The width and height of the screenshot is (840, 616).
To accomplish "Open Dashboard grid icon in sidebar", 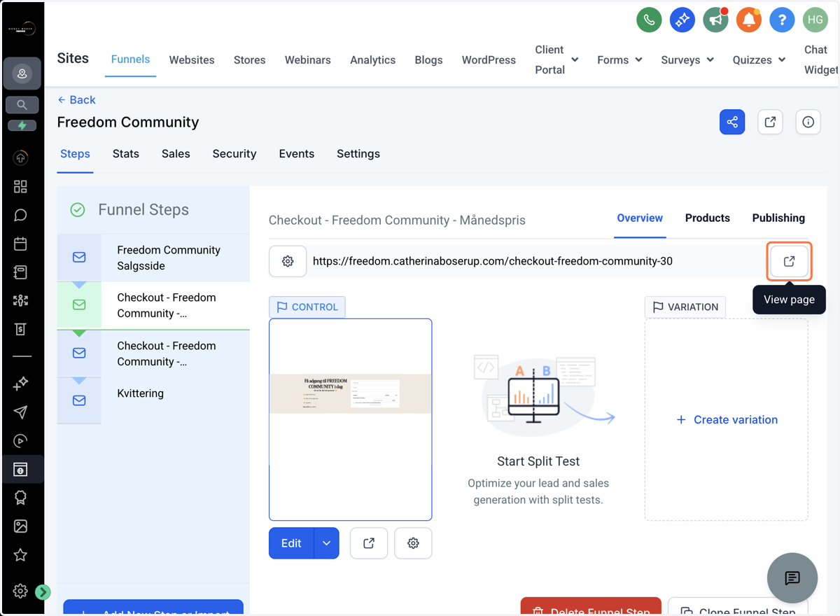I will coord(20,186).
